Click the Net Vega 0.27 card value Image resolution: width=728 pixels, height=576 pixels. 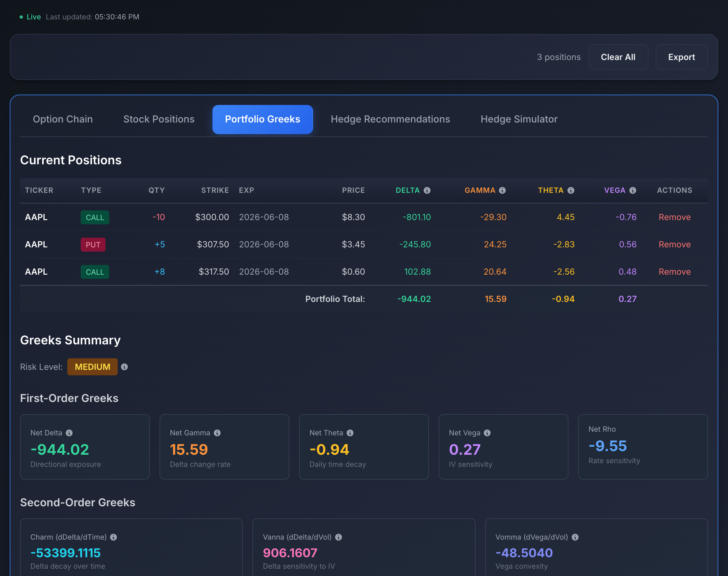point(464,450)
